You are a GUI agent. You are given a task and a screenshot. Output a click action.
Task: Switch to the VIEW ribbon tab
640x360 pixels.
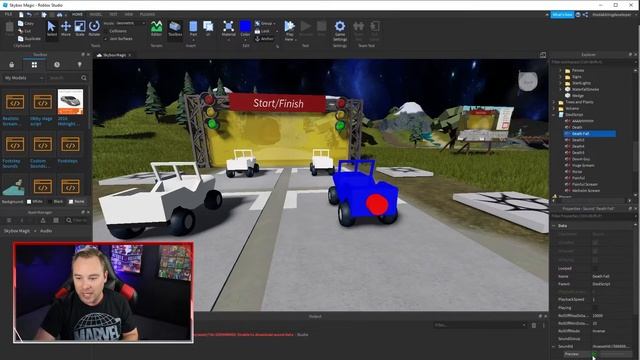[129, 14]
